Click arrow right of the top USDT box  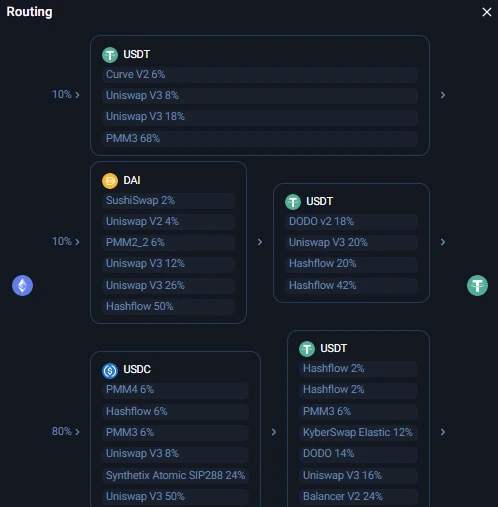pos(443,95)
